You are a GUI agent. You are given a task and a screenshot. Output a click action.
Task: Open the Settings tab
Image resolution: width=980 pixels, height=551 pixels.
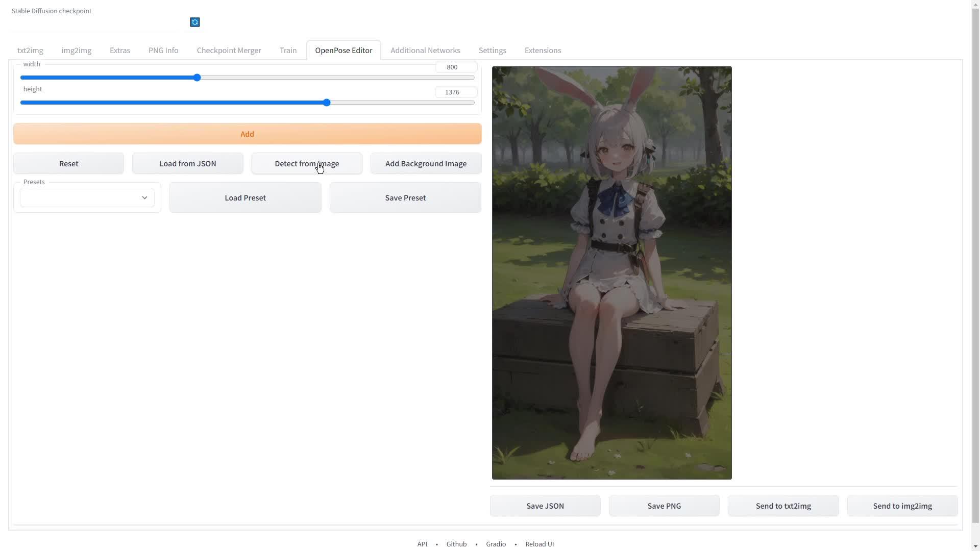(x=492, y=50)
